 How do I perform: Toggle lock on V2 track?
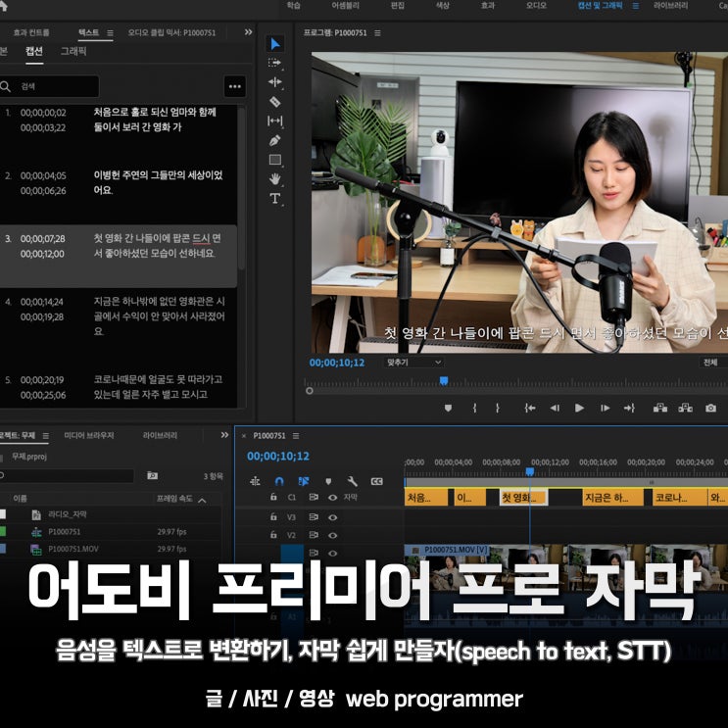click(x=273, y=535)
